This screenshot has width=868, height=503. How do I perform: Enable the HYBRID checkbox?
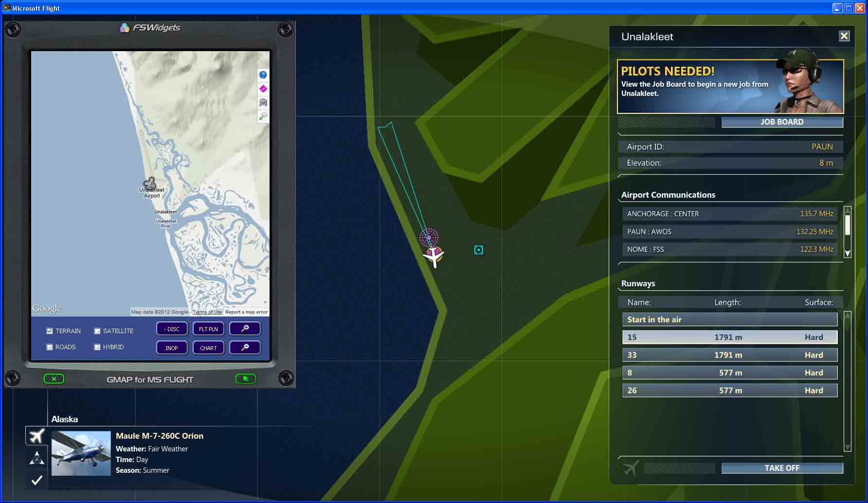click(x=97, y=347)
